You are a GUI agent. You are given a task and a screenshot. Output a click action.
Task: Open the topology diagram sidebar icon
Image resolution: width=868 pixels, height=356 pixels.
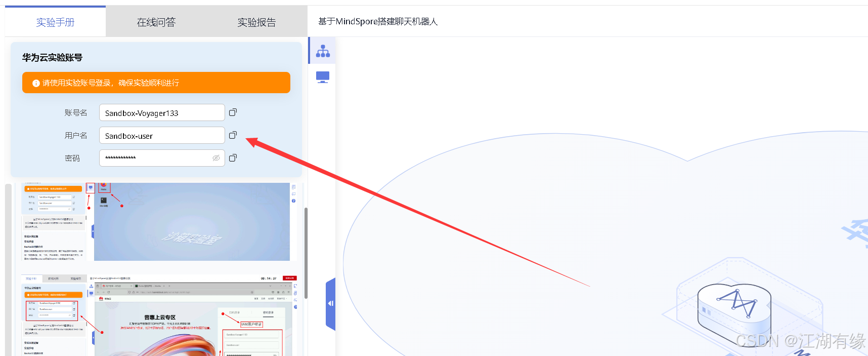pos(323,51)
